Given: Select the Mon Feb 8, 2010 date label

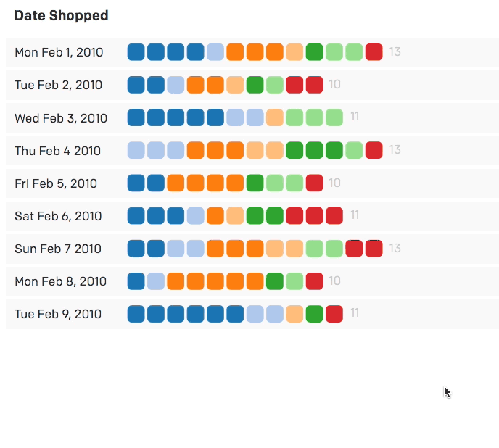Looking at the screenshot, I should [x=60, y=281].
